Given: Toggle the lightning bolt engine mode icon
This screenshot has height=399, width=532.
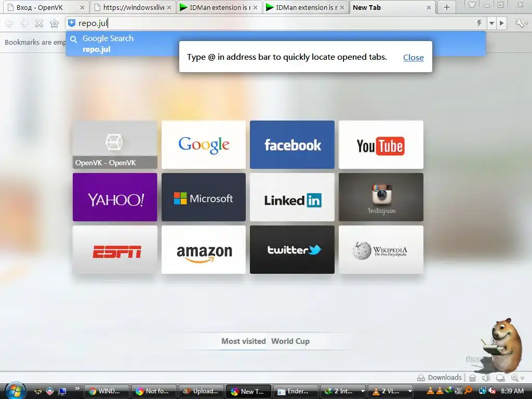Looking at the screenshot, I should [x=479, y=23].
